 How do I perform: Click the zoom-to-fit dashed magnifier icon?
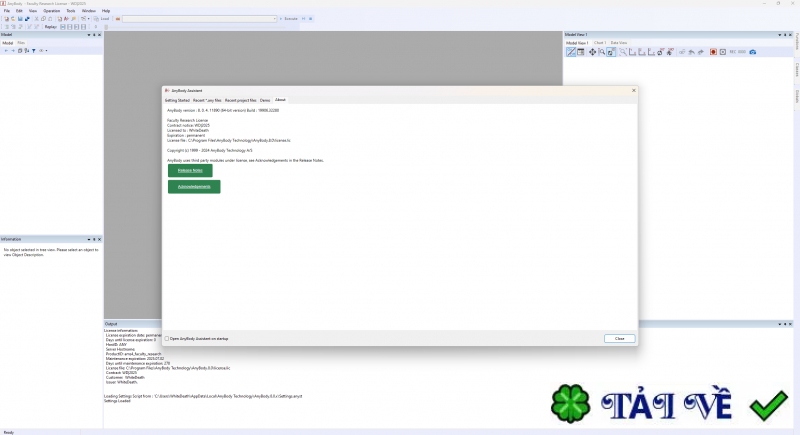pos(623,52)
